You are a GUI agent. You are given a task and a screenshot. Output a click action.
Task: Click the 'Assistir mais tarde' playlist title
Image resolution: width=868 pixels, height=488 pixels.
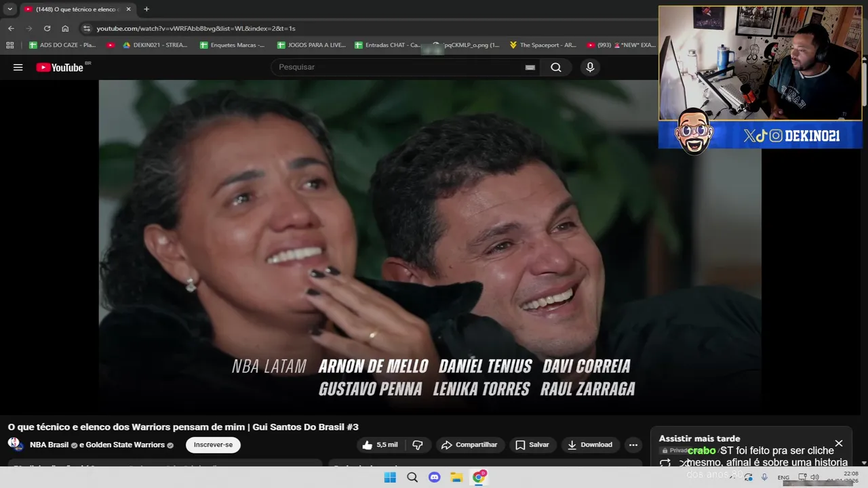(699, 439)
